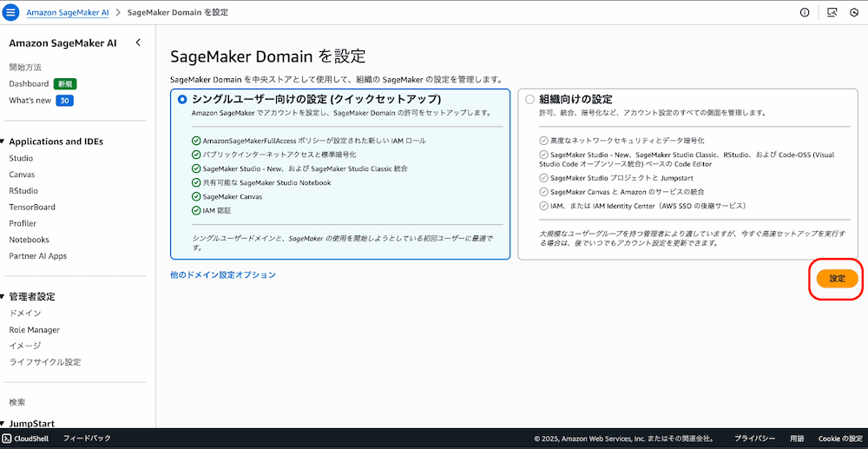Viewport: 868px width, 449px height.
Task: Collapse the Amazon SageMaker AI side panel
Action: coord(138,43)
